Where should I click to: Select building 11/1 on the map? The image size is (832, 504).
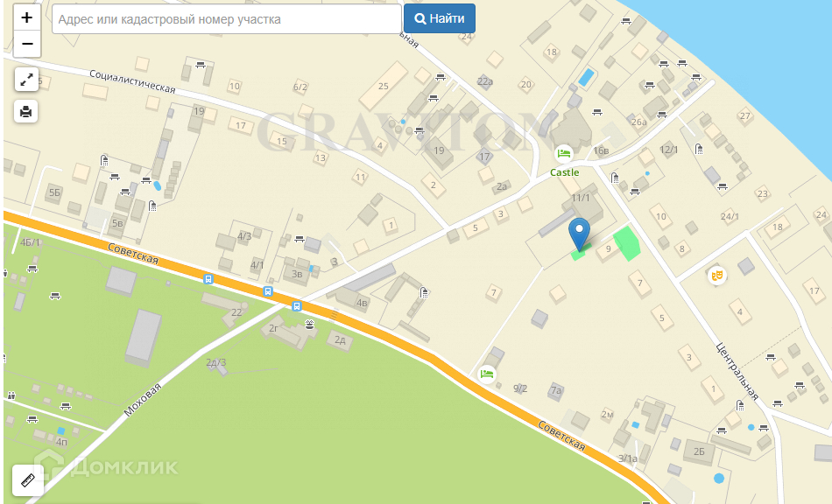click(x=580, y=198)
